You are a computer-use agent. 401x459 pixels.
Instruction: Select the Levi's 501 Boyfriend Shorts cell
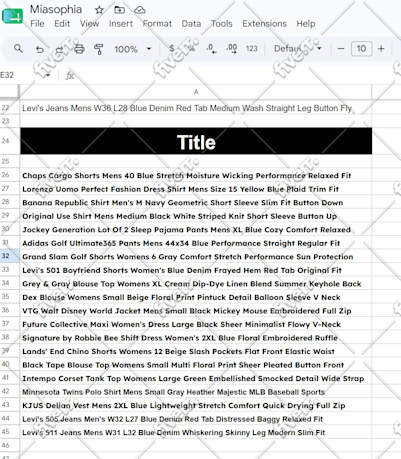pos(196,270)
